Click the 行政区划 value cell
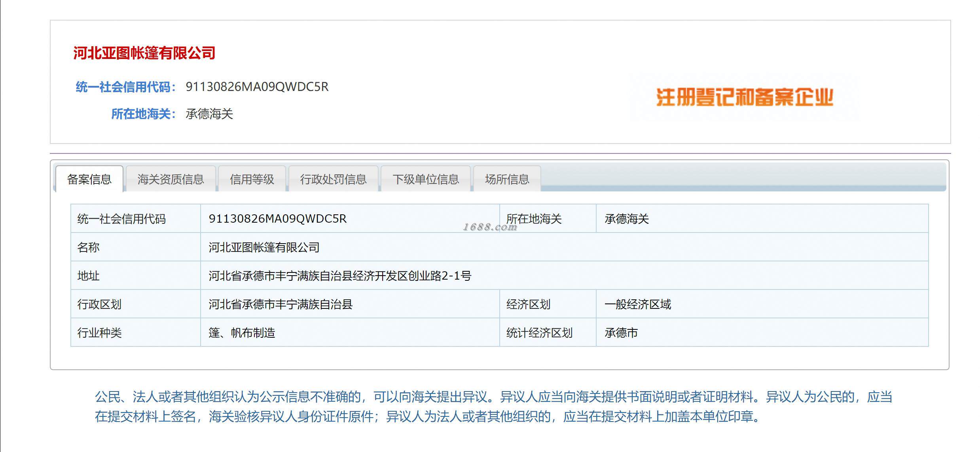980x452 pixels. tap(281, 304)
